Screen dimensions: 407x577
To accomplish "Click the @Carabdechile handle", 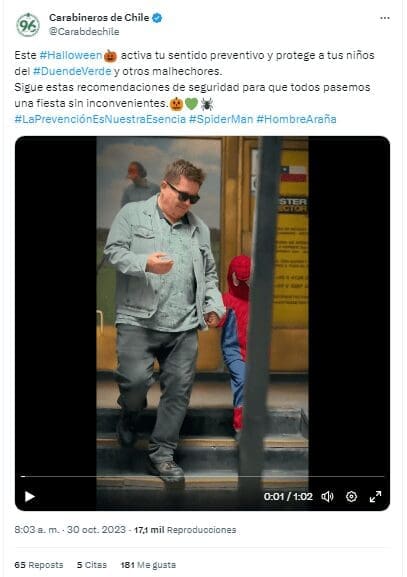I will (x=84, y=32).
